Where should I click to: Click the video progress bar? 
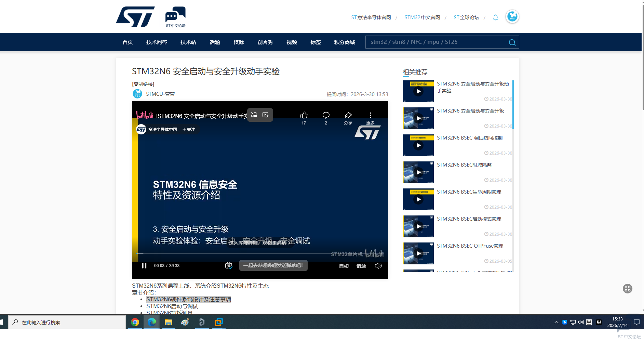260,253
